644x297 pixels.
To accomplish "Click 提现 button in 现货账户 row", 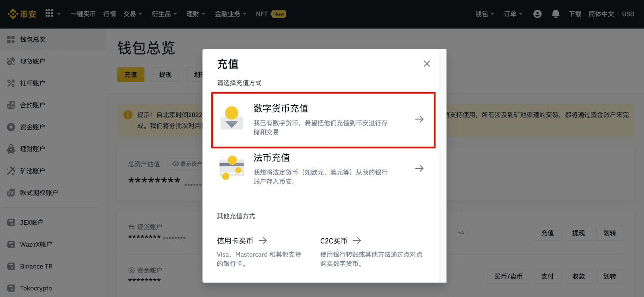I will 578,233.
